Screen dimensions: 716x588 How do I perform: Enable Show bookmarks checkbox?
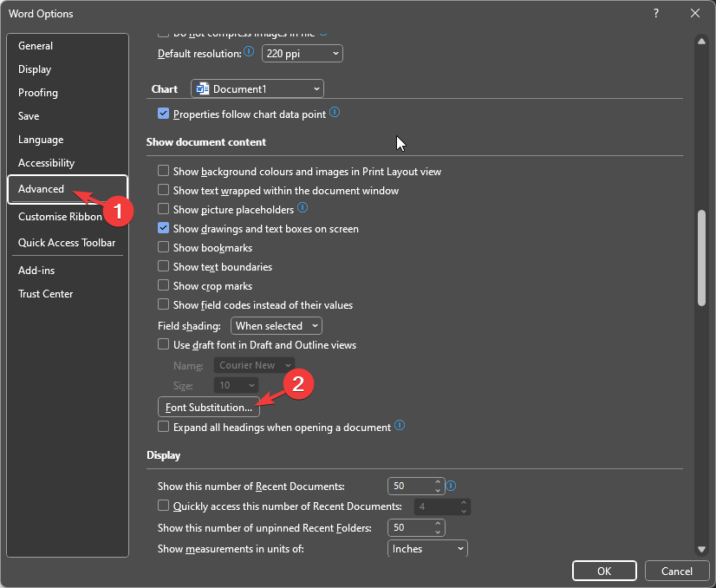(164, 247)
